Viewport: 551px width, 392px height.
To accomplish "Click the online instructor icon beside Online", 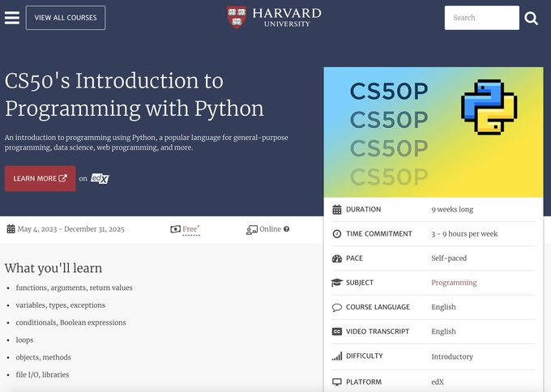I will tap(252, 230).
